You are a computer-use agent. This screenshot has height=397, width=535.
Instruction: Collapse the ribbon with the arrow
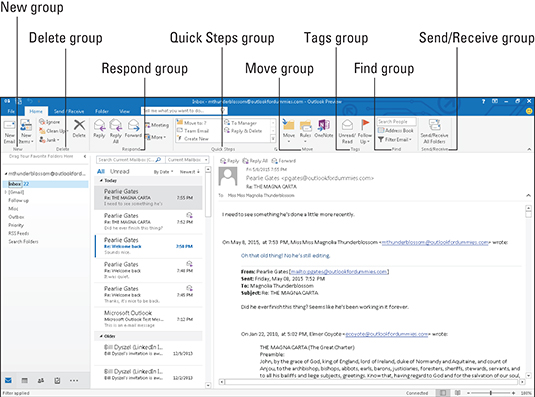click(529, 149)
